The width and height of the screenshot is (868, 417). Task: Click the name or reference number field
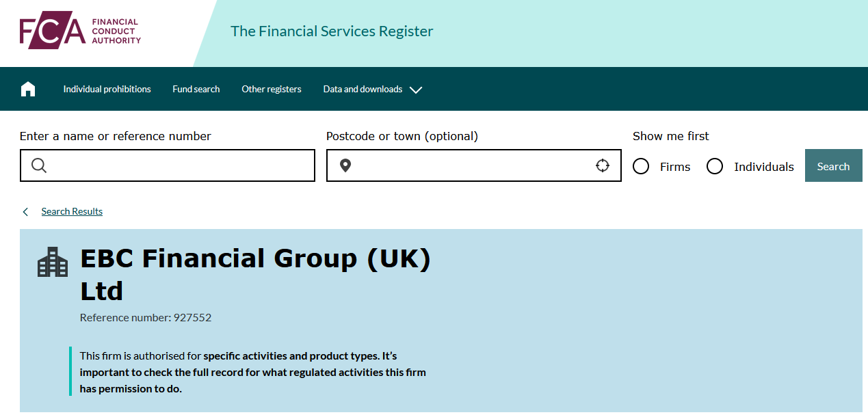178,165
